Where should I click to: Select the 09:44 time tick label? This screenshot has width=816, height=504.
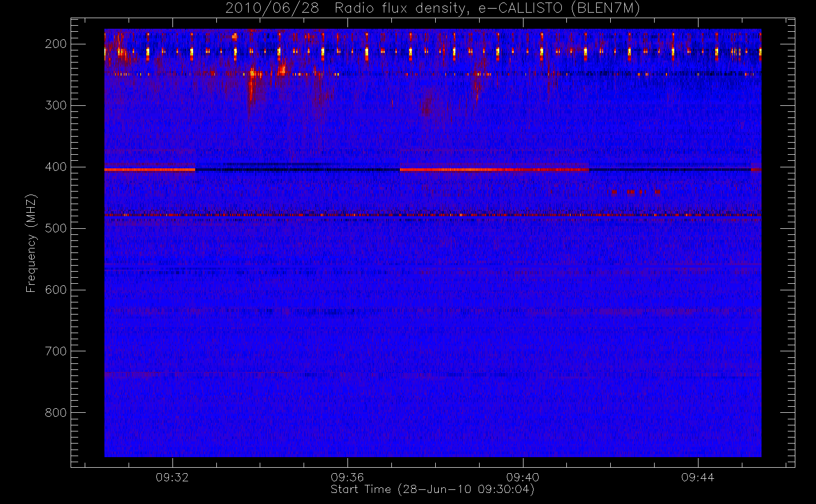pyautogui.click(x=697, y=477)
